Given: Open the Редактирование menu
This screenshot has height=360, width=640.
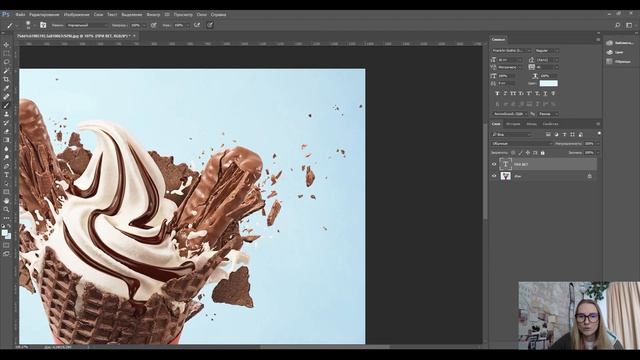Looking at the screenshot, I should [x=44, y=14].
